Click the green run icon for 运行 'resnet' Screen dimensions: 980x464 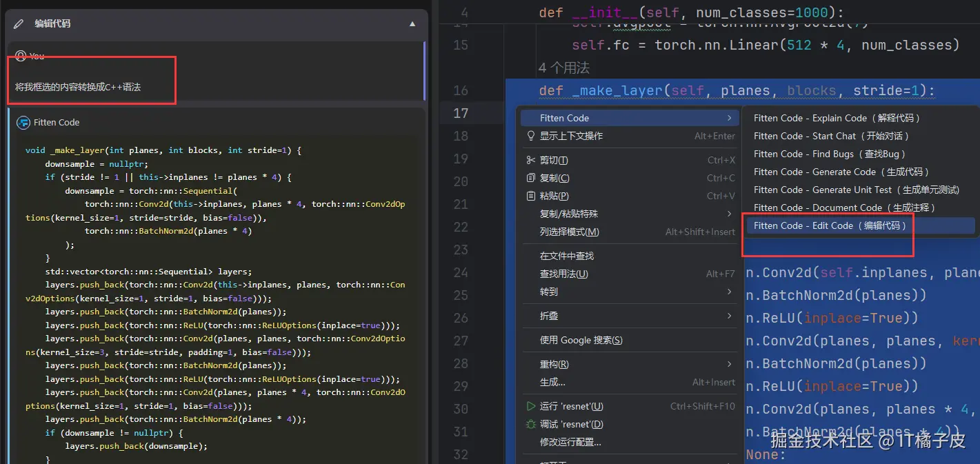530,406
